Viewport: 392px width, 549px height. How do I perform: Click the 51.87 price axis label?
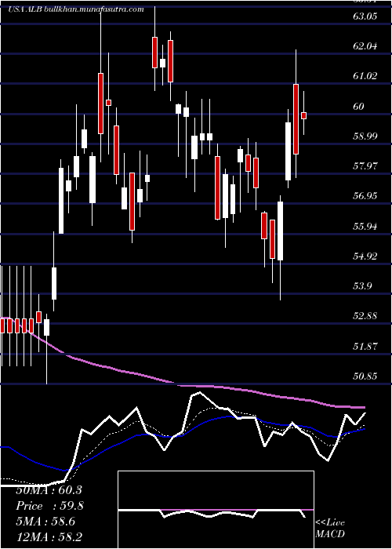pyautogui.click(x=365, y=347)
